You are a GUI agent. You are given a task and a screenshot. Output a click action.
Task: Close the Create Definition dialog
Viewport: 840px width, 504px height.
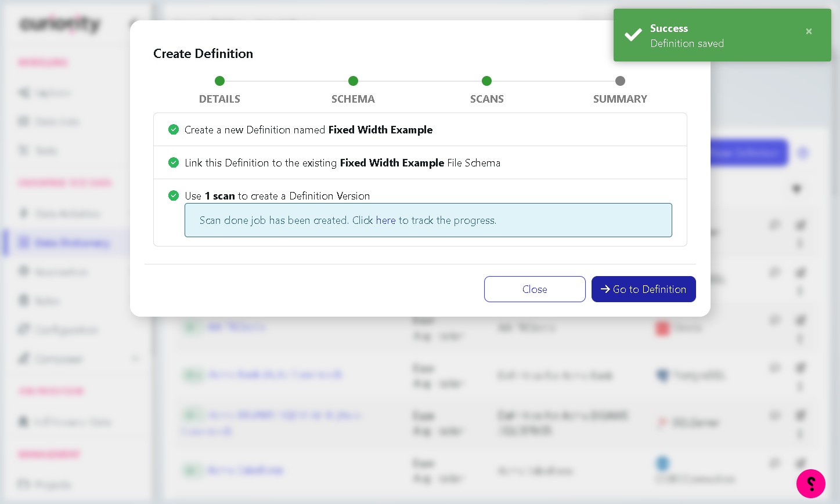pos(535,289)
